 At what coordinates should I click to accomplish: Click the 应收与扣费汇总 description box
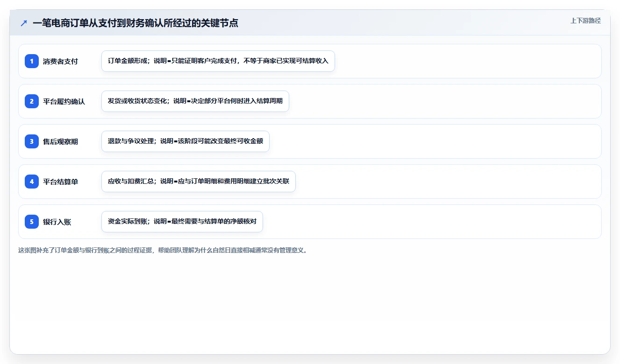pos(199,182)
